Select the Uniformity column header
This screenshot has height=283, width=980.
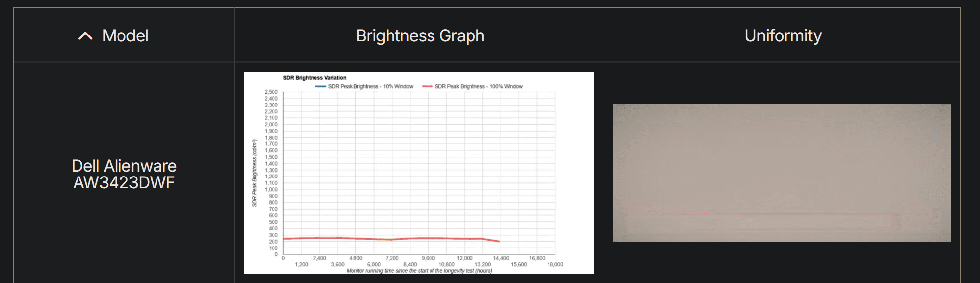pos(783,35)
